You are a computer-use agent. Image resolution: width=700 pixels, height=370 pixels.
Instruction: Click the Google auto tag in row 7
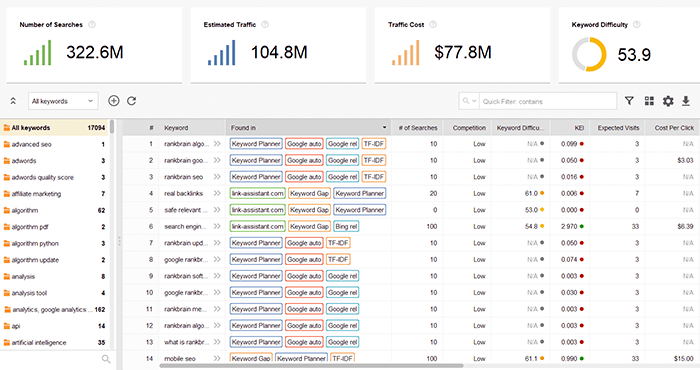coord(304,243)
